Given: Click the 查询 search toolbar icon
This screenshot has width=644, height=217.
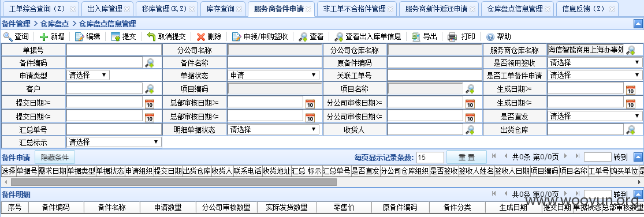Looking at the screenshot, I should point(8,37).
